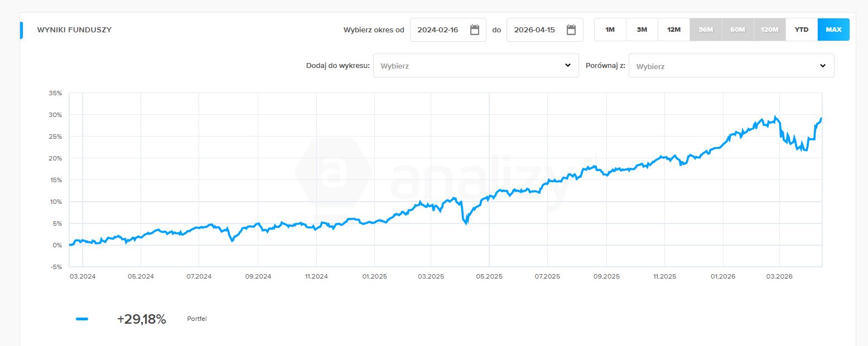The height and width of the screenshot is (346, 868).
Task: Click the start date field 2024-02-16
Action: pyautogui.click(x=438, y=30)
